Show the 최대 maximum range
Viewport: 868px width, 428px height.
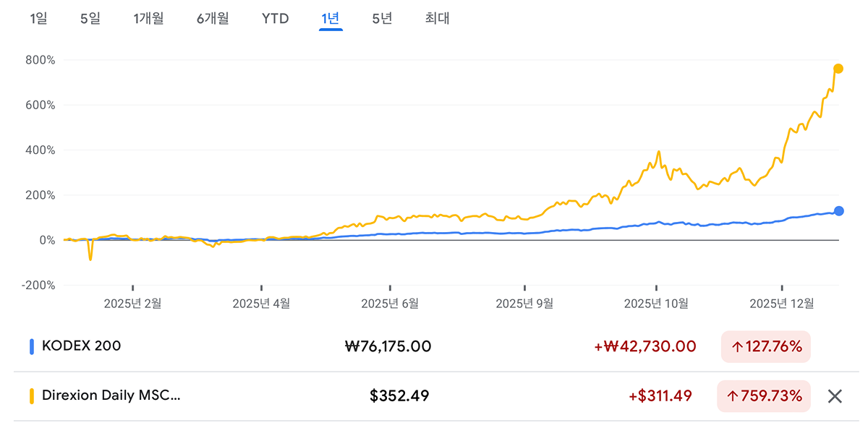point(438,19)
